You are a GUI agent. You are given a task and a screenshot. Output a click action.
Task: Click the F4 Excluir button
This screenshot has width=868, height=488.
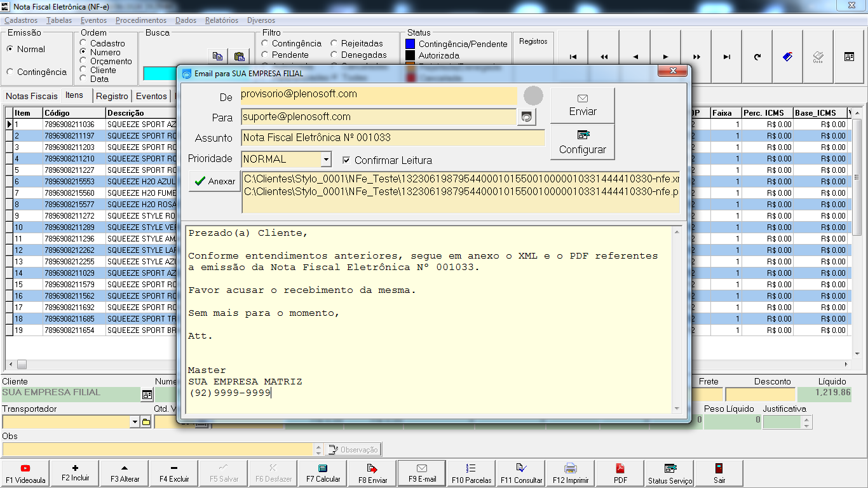(174, 473)
